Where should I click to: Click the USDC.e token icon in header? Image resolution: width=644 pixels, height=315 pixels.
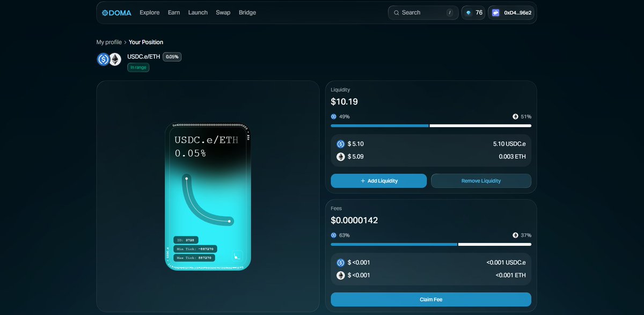pyautogui.click(x=103, y=59)
